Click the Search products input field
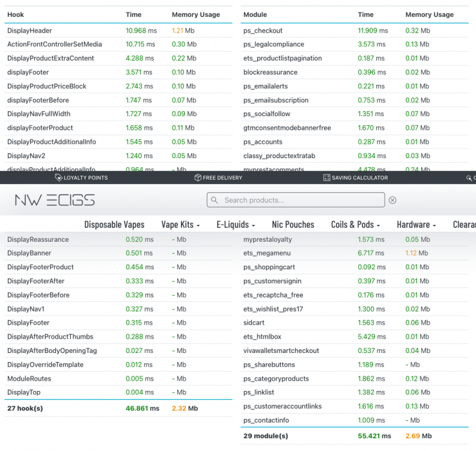This screenshot has height=451, width=476. pyautogui.click(x=296, y=200)
